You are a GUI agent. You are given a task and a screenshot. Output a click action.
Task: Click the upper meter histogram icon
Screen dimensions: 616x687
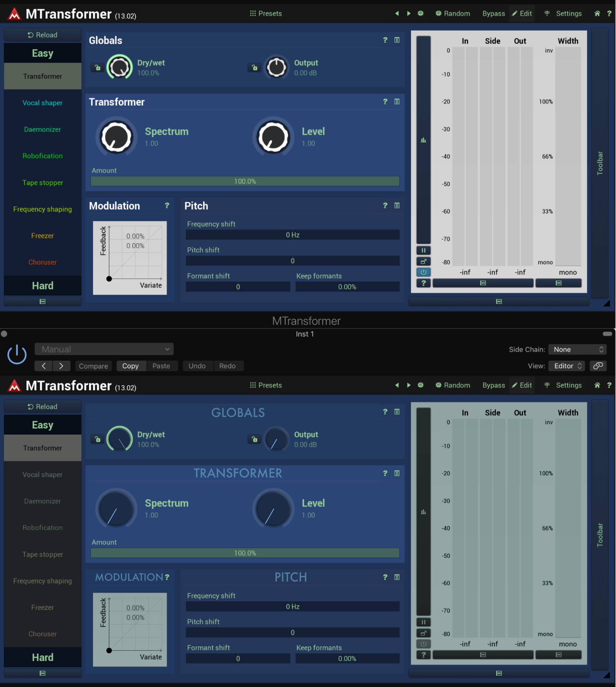(x=423, y=140)
